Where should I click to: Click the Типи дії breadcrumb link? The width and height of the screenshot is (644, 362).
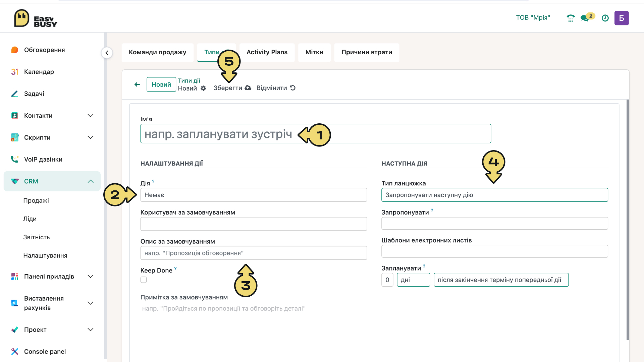point(189,81)
